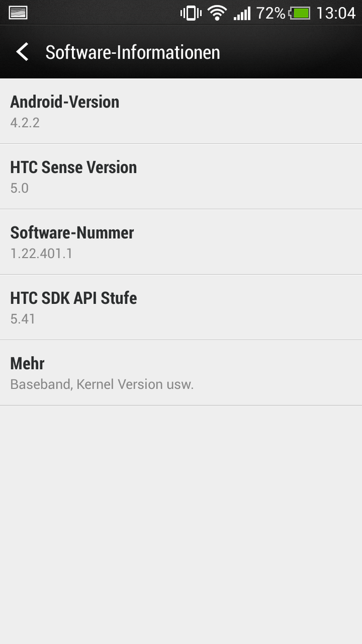Select the HTC SDK API Stufe entry
Screen dimensions: 362x644
181,308
